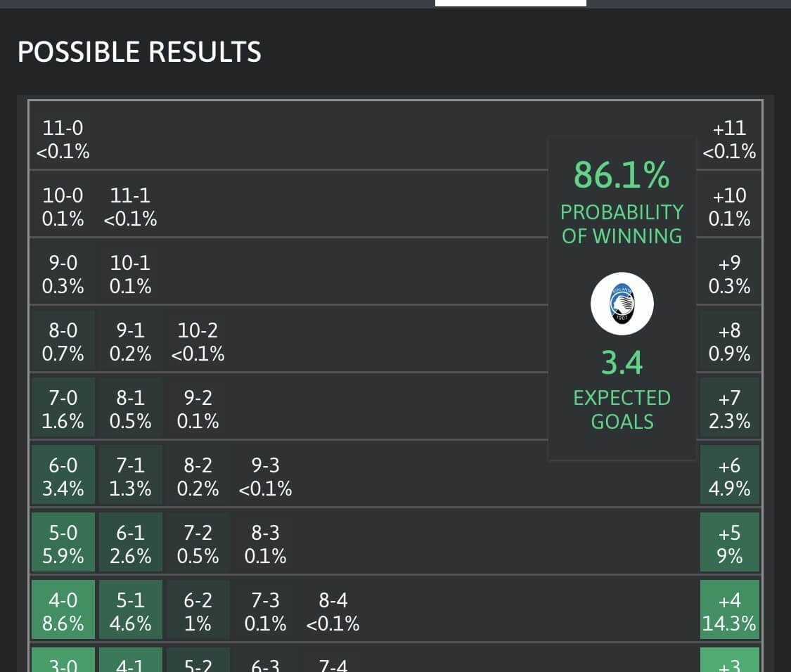Select the 5-0 result with 5.9%
The image size is (791, 672).
pos(62,543)
